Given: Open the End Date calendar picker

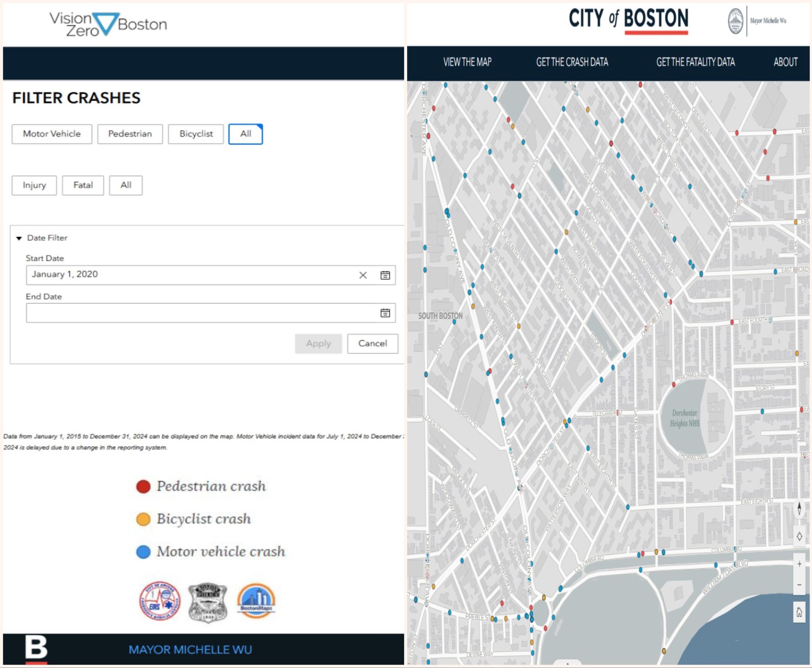Looking at the screenshot, I should click(x=385, y=313).
